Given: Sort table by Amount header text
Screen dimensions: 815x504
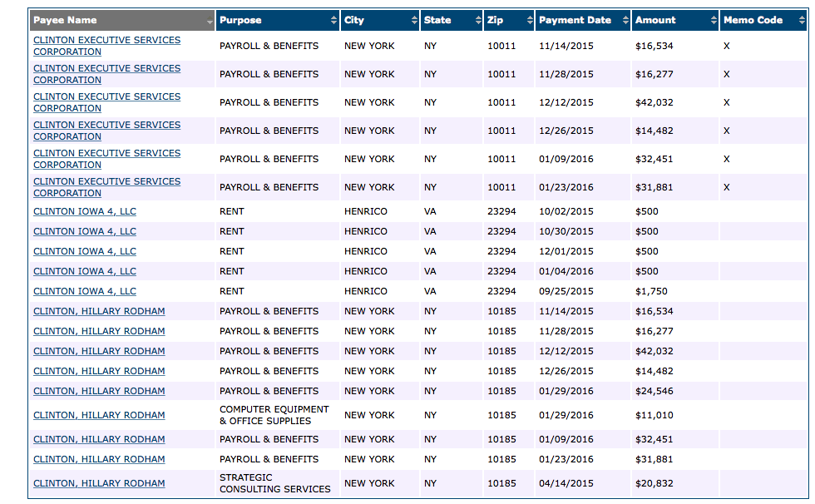Looking at the screenshot, I should coord(655,20).
